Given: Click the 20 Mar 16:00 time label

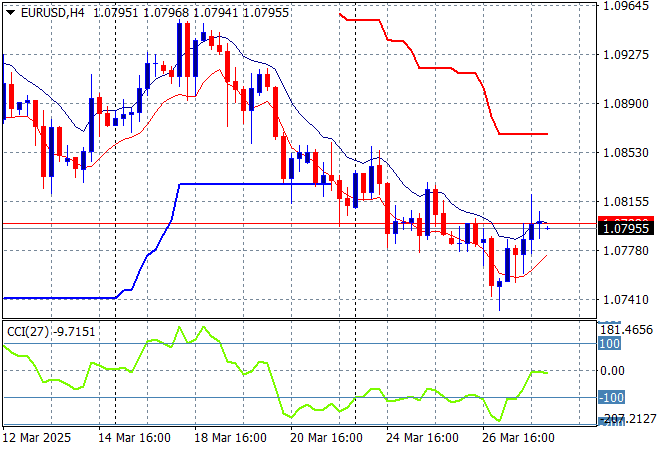Looking at the screenshot, I should coord(326,438).
